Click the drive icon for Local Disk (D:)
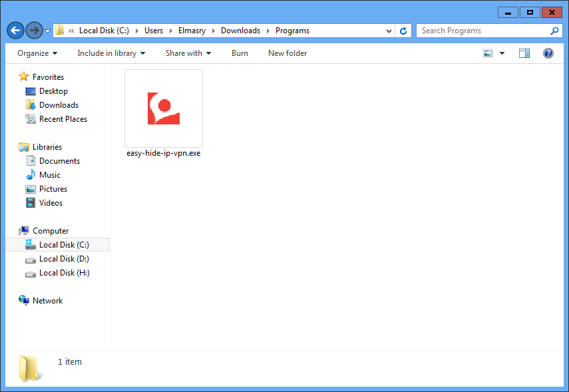 tap(31, 260)
